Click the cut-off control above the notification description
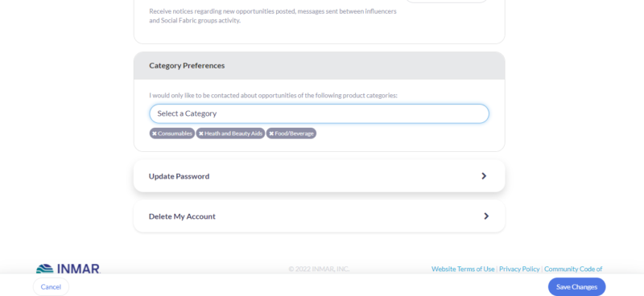The height and width of the screenshot is (296, 644). (x=447, y=2)
